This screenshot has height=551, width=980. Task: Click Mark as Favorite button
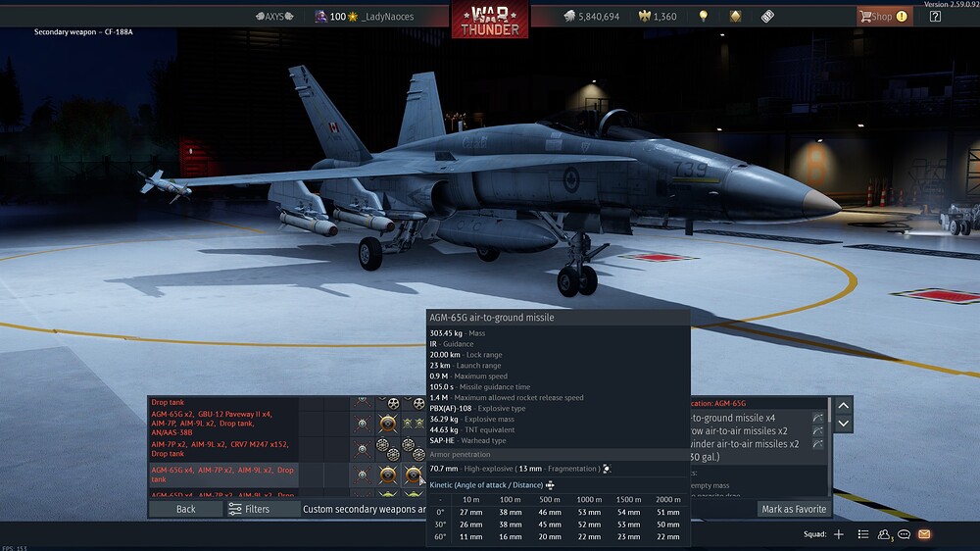coord(794,509)
